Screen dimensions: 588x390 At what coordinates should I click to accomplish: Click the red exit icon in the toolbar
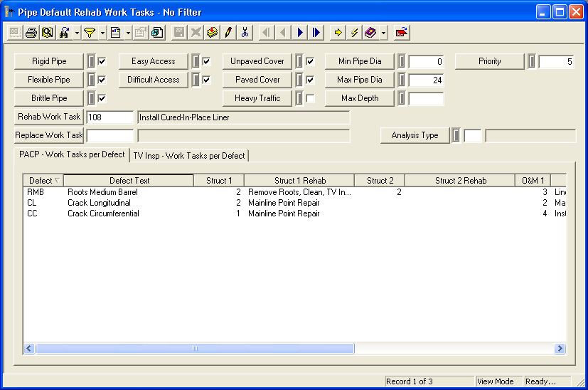click(x=402, y=33)
